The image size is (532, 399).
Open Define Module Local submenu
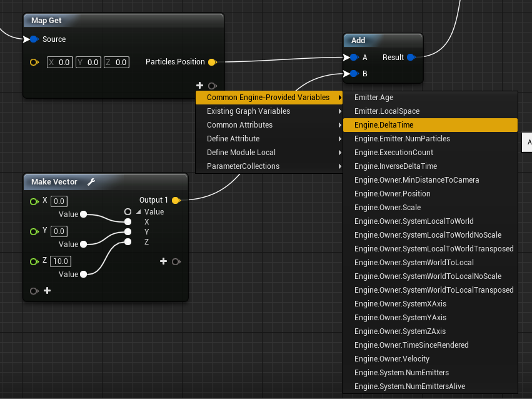269,153
